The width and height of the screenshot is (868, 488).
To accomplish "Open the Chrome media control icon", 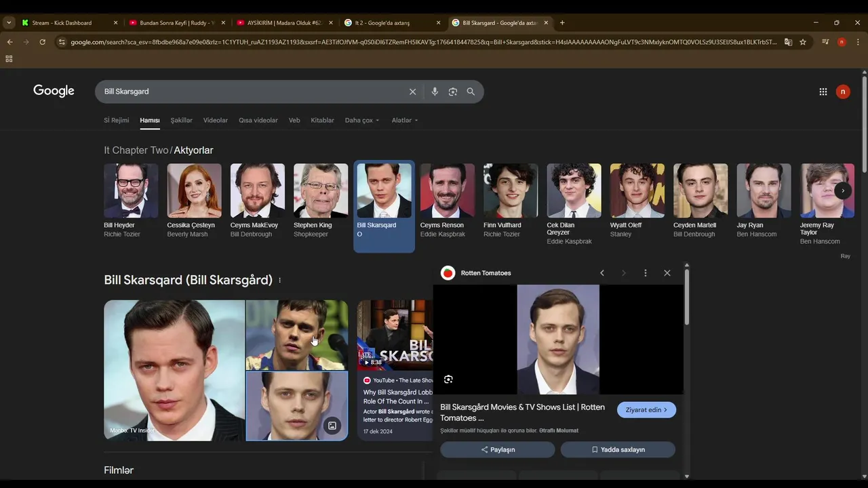I will (825, 42).
